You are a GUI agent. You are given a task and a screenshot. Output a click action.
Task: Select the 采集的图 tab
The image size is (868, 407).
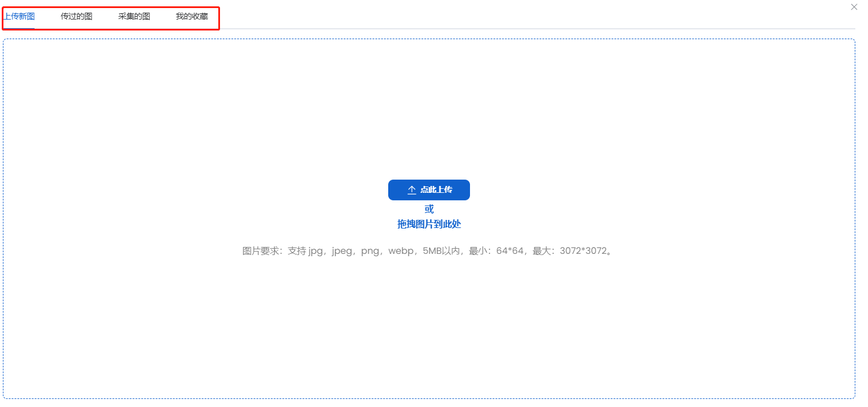(134, 16)
